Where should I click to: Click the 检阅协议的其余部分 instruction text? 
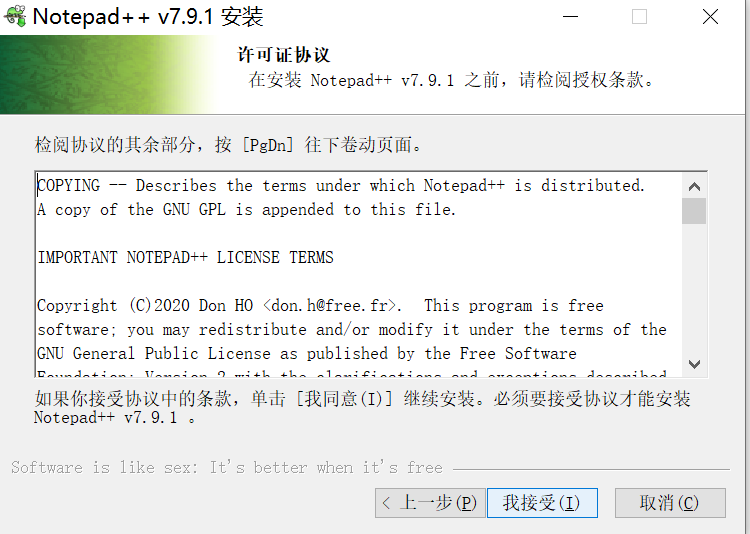pos(228,145)
